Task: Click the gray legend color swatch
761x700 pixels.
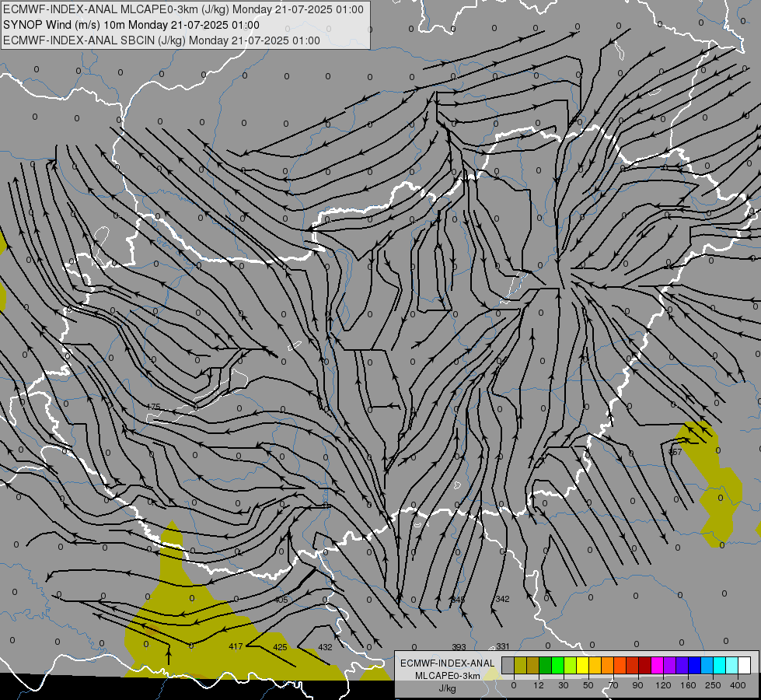Action: click(x=508, y=665)
